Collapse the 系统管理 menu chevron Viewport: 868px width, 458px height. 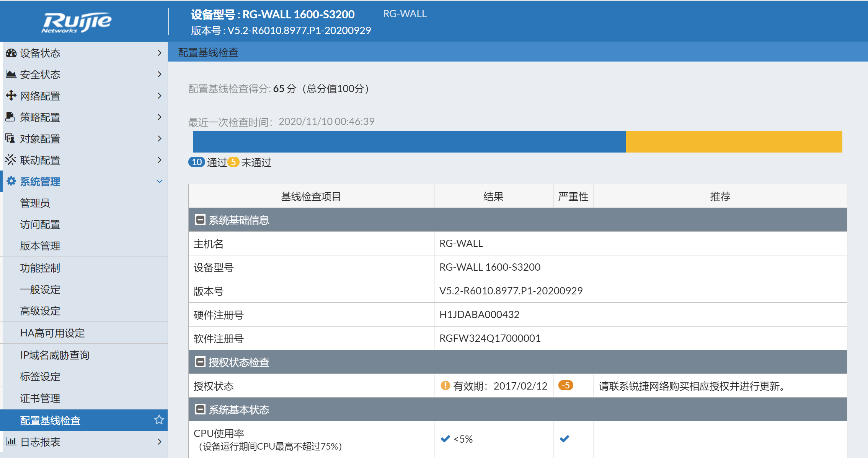160,181
